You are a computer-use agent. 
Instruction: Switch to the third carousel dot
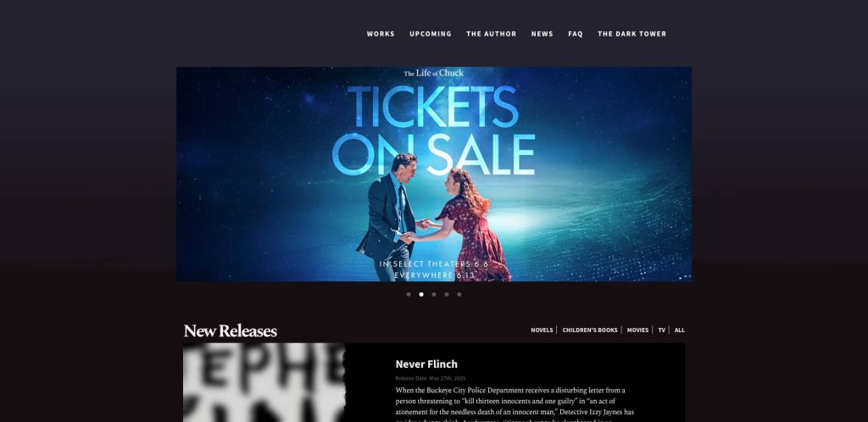point(434,294)
